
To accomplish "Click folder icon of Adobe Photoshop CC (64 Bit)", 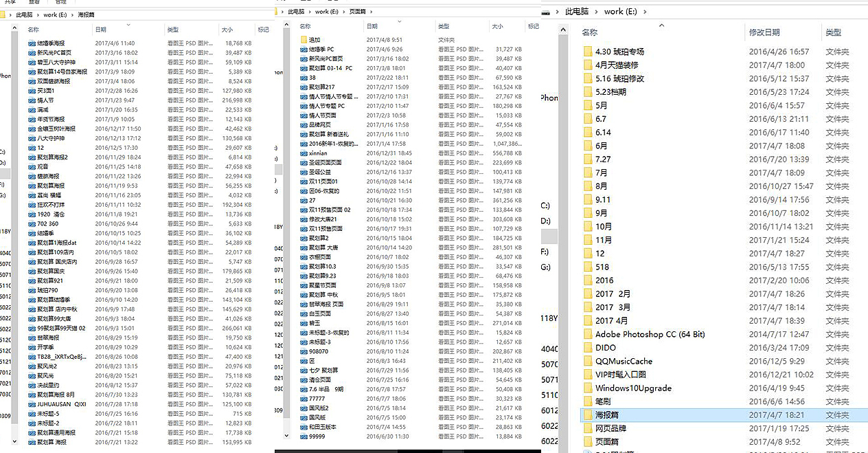I will 587,334.
